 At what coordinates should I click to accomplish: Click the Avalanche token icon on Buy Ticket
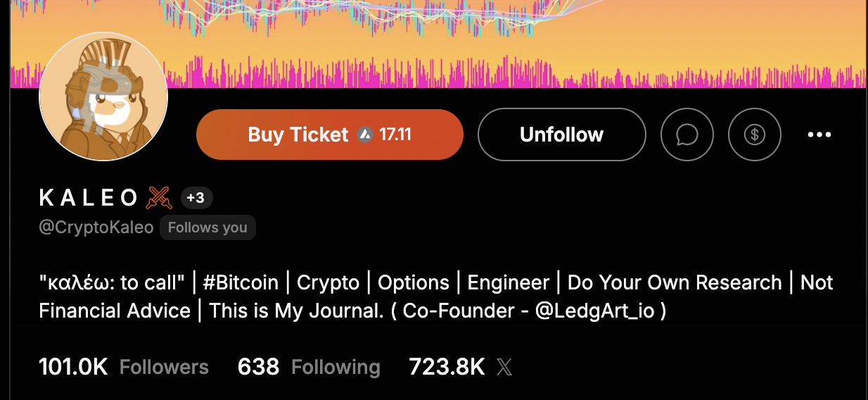(x=364, y=135)
